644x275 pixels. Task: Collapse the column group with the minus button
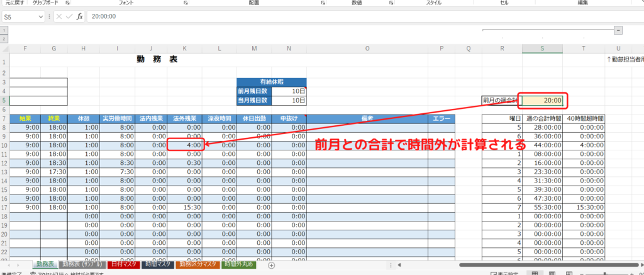(x=618, y=30)
